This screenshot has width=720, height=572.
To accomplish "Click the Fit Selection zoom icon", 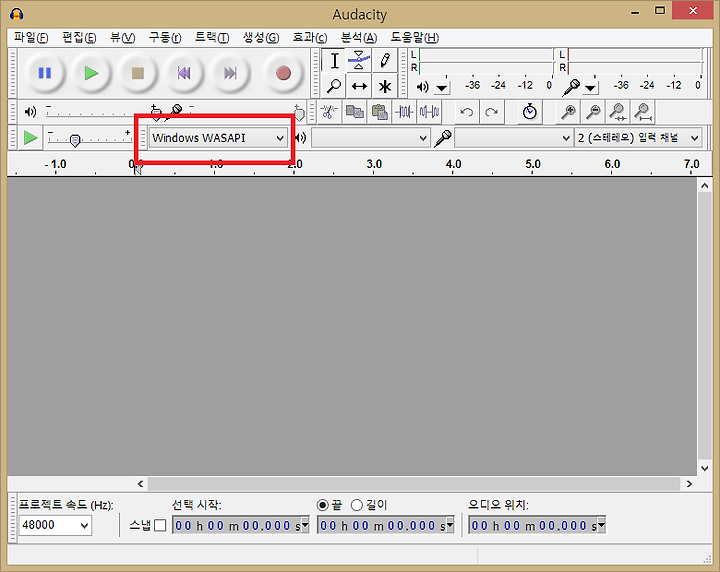I will click(618, 112).
